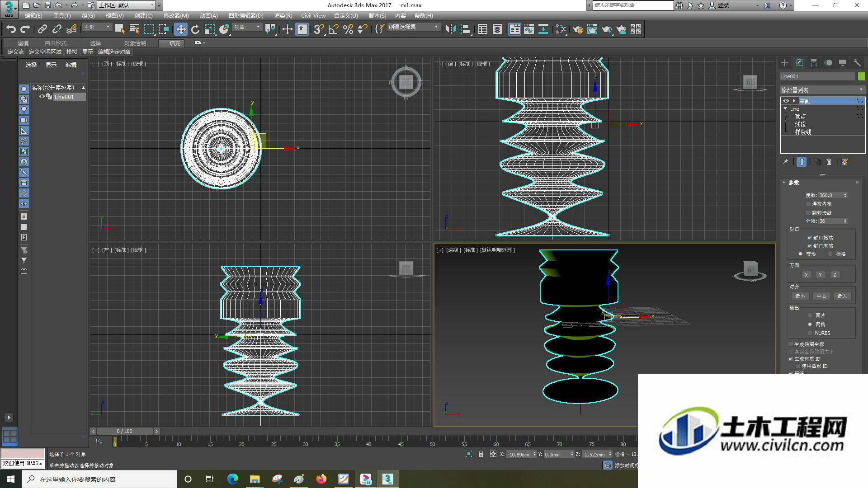The width and height of the screenshot is (868, 489).
Task: Expand the scene explorer flyout arrow
Action: click(9, 418)
